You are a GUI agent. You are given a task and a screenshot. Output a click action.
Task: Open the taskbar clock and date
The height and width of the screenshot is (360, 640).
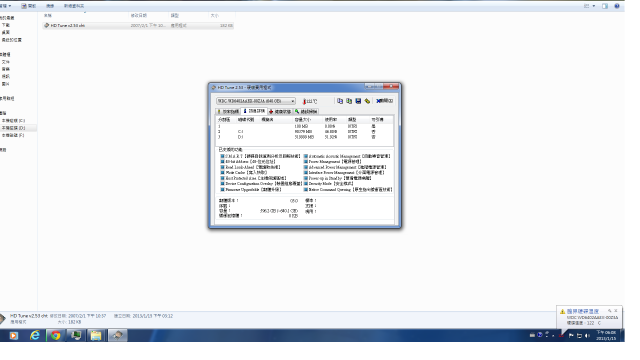coord(606,336)
